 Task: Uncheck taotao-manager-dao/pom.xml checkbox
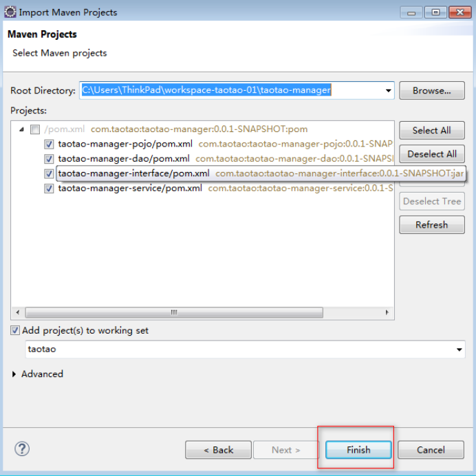point(49,159)
